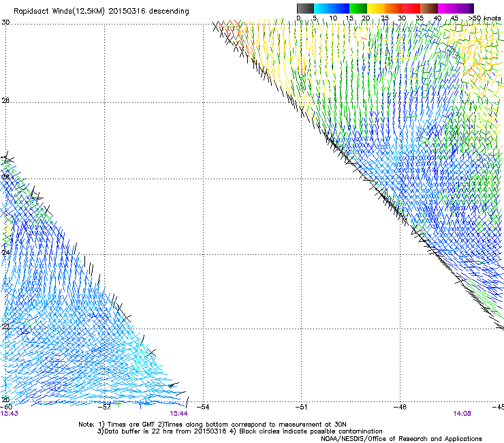Image resolution: width=504 pixels, height=443 pixels.
Task: Click the purple time label 14:08
Action: 462,414
